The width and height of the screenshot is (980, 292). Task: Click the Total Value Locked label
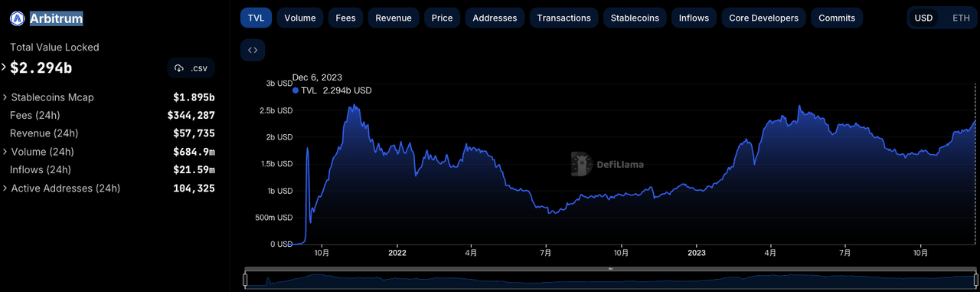tap(54, 48)
